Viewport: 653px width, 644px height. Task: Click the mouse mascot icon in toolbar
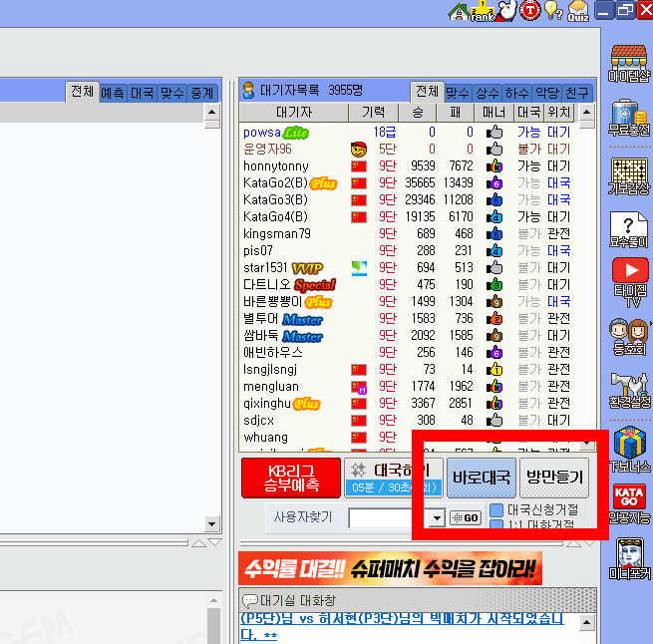(506, 11)
